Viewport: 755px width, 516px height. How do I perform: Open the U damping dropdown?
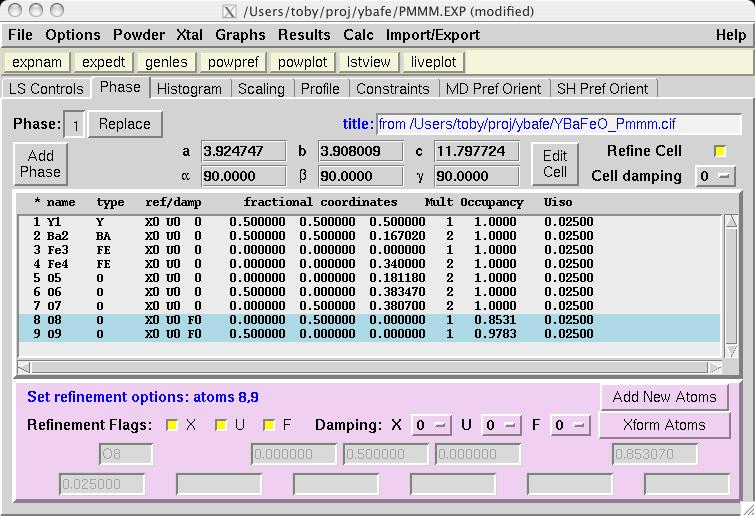501,425
